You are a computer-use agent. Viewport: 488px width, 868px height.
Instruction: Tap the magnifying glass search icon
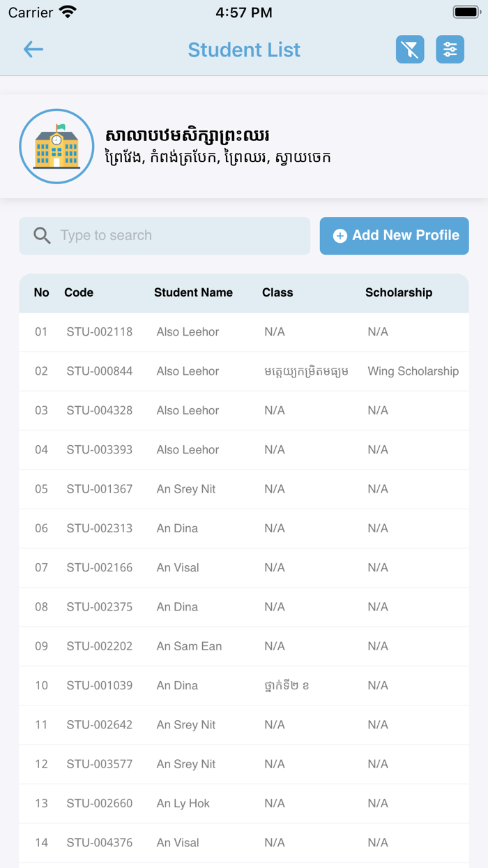(x=42, y=236)
